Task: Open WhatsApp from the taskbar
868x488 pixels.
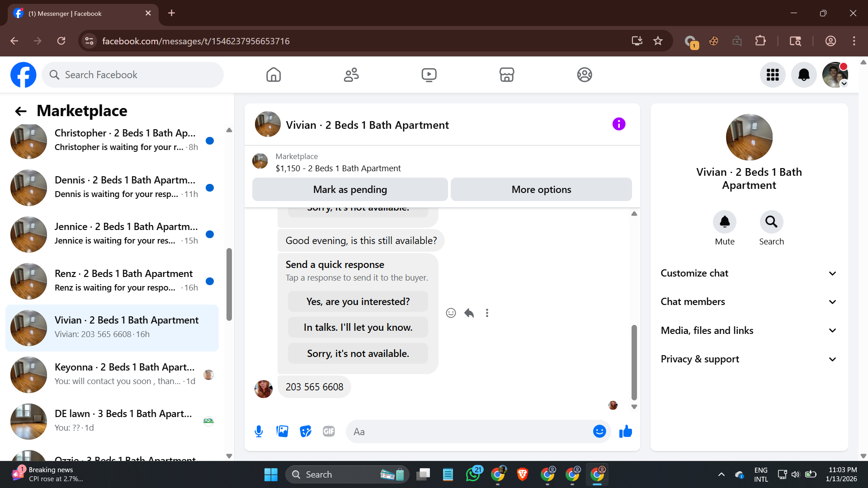Action: [472, 474]
